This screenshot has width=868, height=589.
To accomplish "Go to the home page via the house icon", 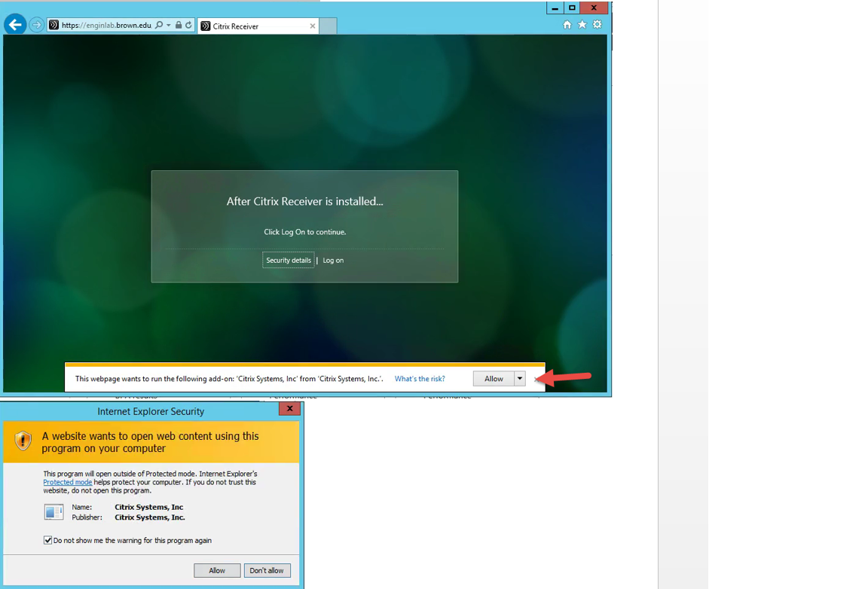I will point(567,24).
